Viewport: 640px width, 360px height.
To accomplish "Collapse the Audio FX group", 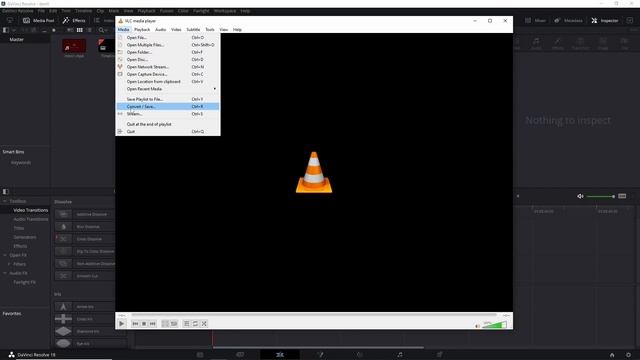I will click(x=5, y=273).
